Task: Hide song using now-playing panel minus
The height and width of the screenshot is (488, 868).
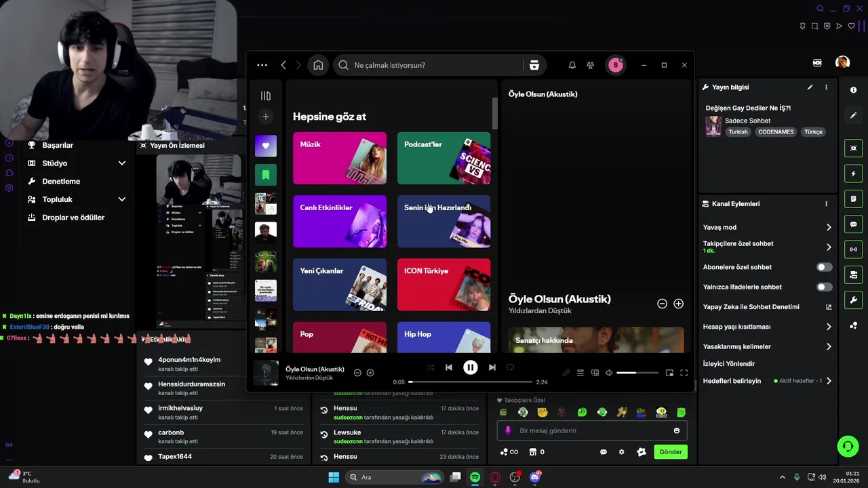Action: (x=663, y=304)
